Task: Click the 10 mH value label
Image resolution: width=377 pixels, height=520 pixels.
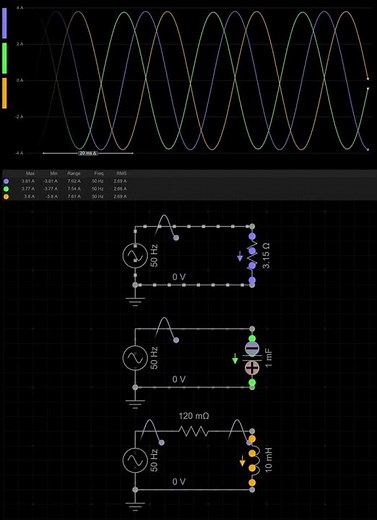Action: click(269, 460)
